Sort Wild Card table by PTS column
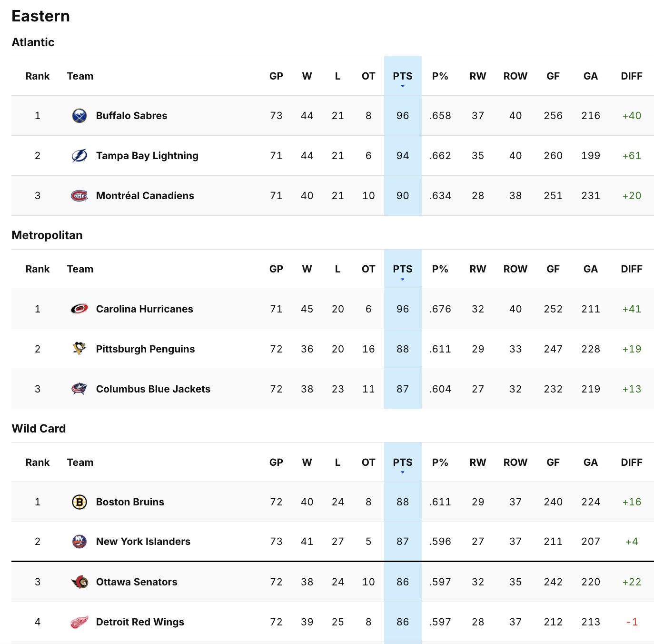 click(402, 463)
